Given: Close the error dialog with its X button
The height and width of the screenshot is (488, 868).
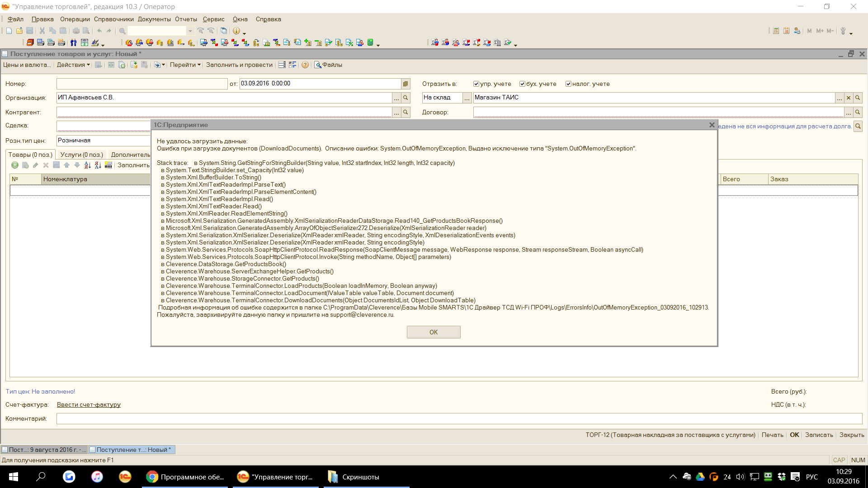Looking at the screenshot, I should click(x=712, y=125).
